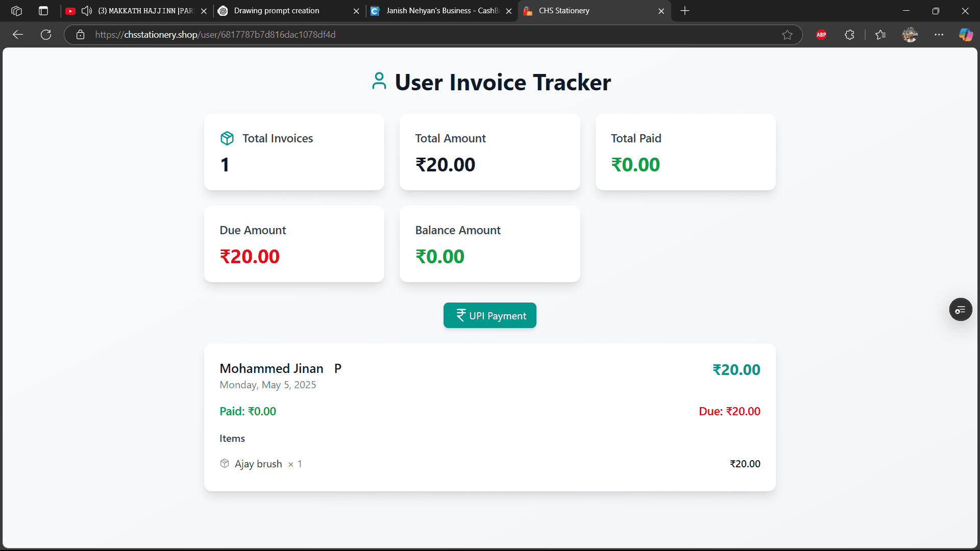This screenshot has width=980, height=551.
Task: Click the Items heading
Action: tap(232, 438)
